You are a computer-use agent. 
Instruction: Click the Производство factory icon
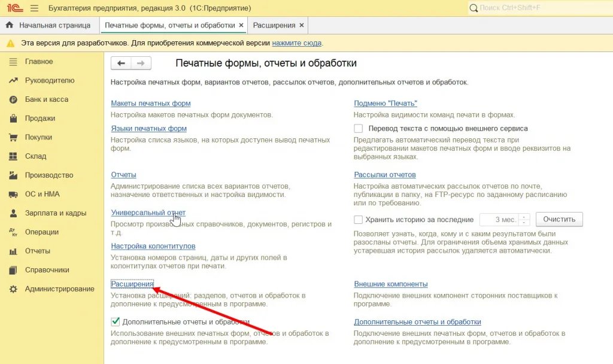pyautogui.click(x=13, y=175)
